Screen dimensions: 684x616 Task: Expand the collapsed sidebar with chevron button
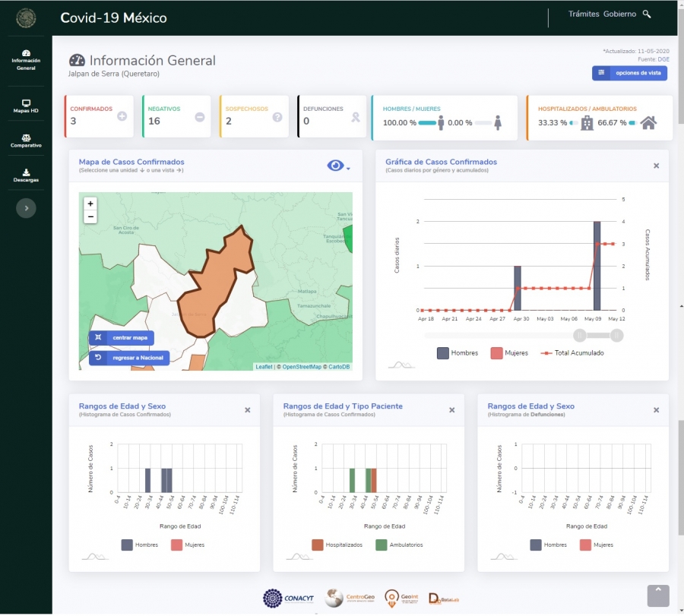pyautogui.click(x=26, y=208)
